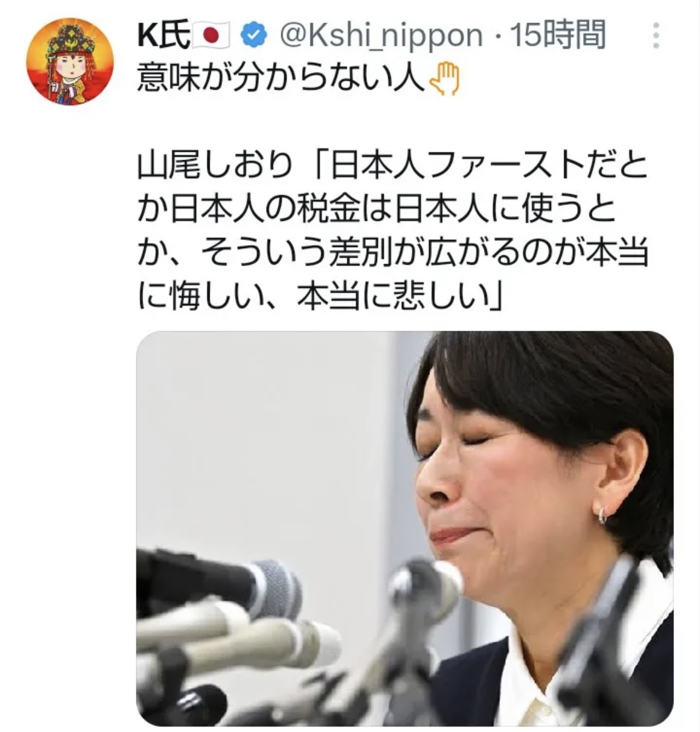Click the woman's dark jacket in the photo
This screenshot has width=700, height=732.
point(475,683)
